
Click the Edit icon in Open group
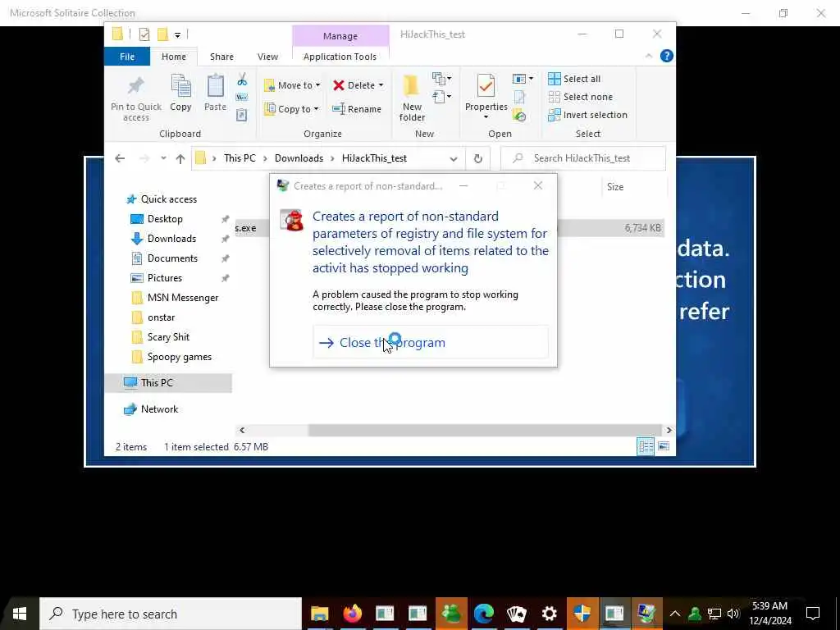519,97
